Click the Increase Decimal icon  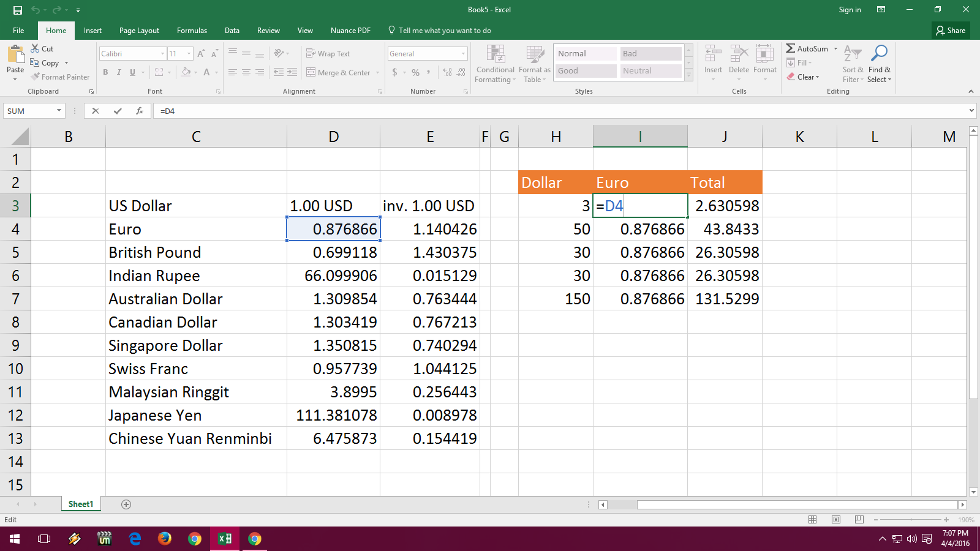point(447,72)
